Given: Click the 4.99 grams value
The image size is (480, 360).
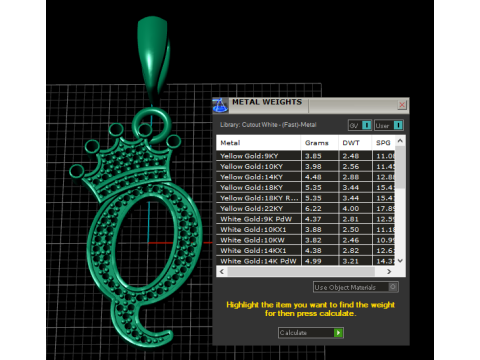Looking at the screenshot, I should [313, 261].
